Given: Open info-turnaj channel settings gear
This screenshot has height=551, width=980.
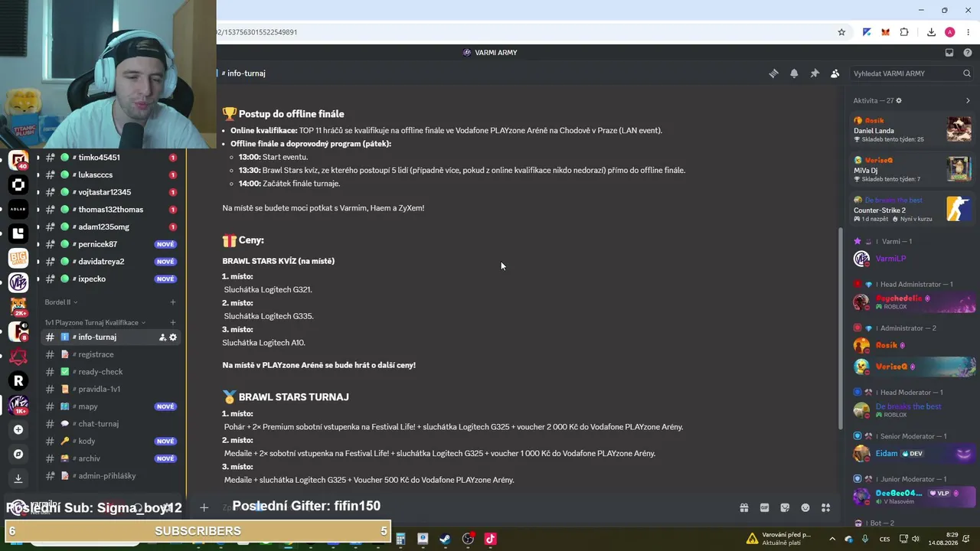Looking at the screenshot, I should click(173, 337).
